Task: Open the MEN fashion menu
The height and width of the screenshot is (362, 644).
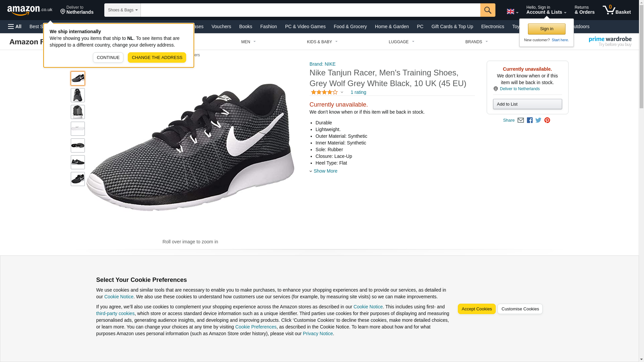Action: click(248, 42)
